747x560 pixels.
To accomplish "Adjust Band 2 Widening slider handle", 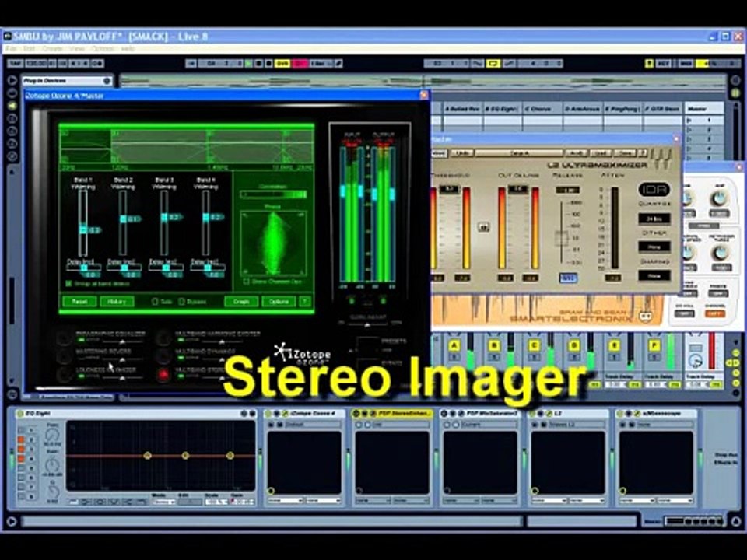I will [x=124, y=219].
